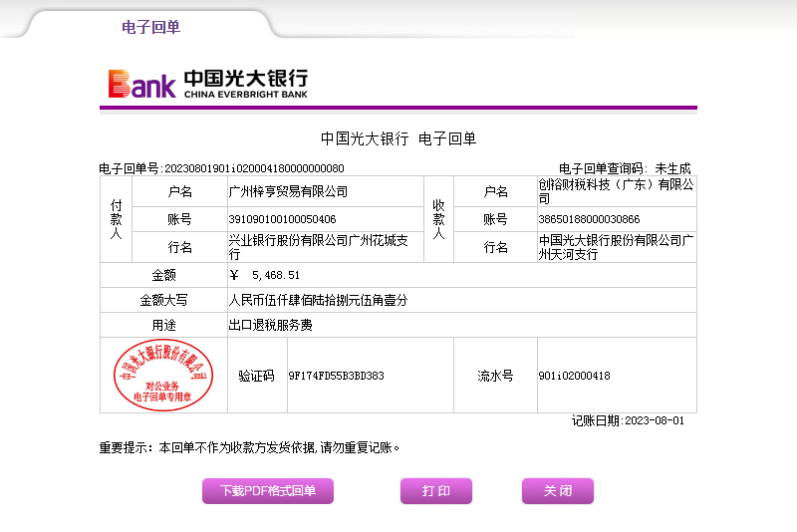This screenshot has height=532, width=797.
Task: Click the 付款人 column label
Action: click(116, 219)
